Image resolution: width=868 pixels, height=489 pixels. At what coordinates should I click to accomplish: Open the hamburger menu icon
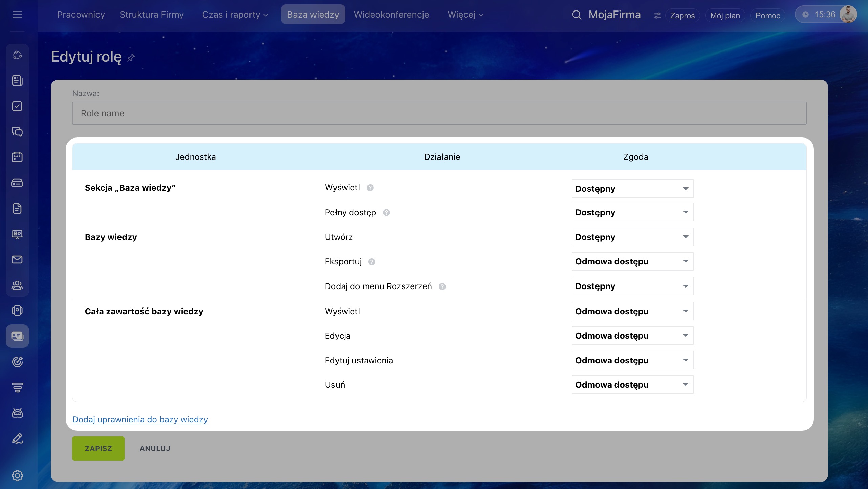coord(17,15)
